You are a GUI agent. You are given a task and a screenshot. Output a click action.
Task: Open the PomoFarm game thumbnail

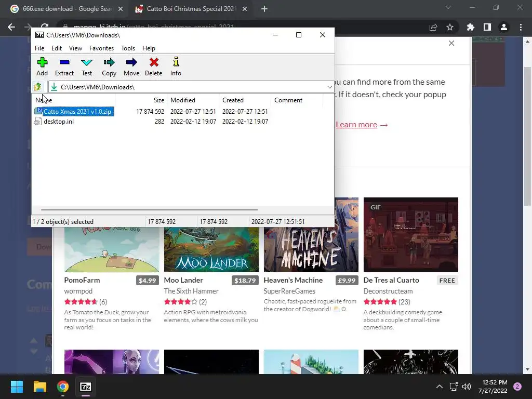point(112,249)
